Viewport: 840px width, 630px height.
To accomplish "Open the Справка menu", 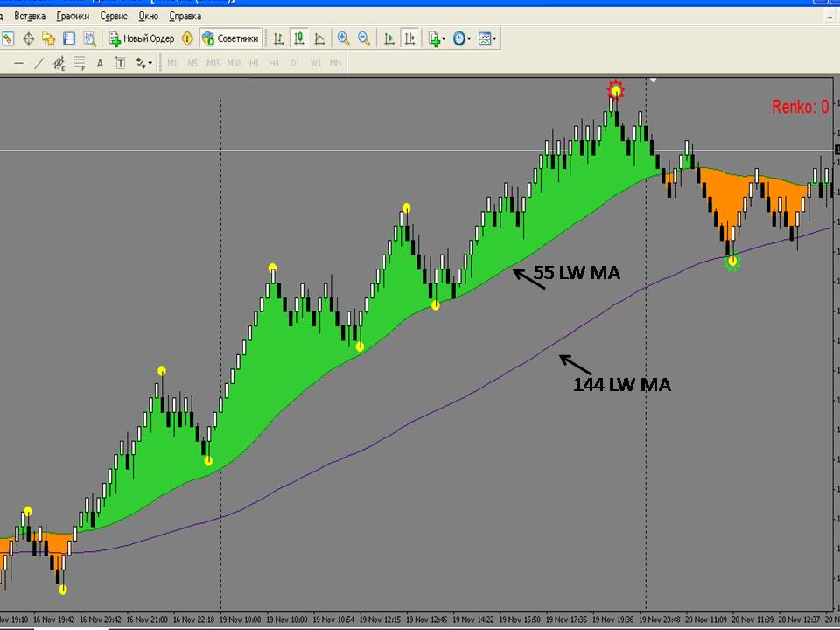I will click(185, 16).
